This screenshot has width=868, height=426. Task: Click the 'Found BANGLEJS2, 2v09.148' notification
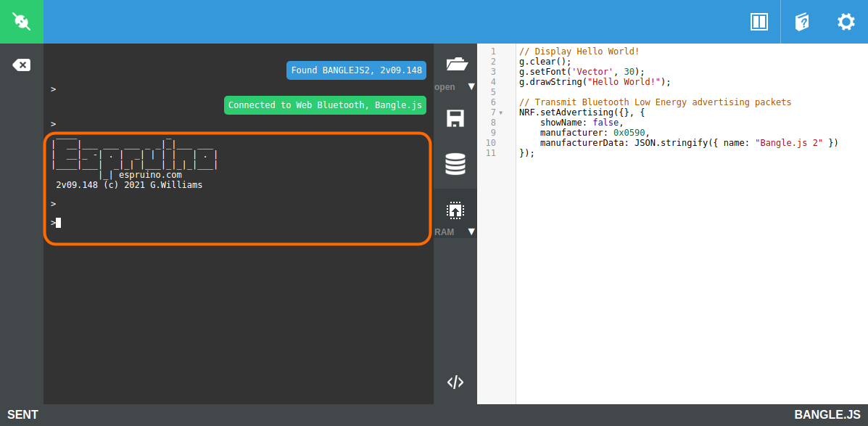click(356, 70)
